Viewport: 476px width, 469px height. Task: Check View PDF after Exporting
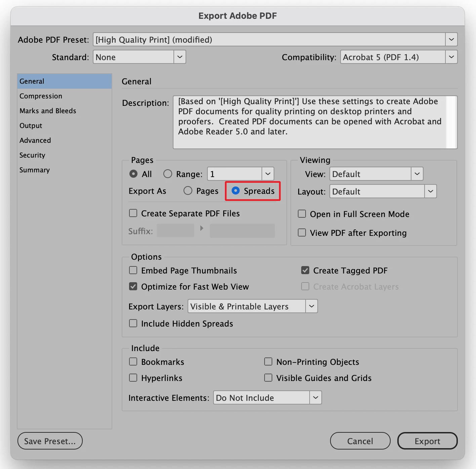(302, 232)
